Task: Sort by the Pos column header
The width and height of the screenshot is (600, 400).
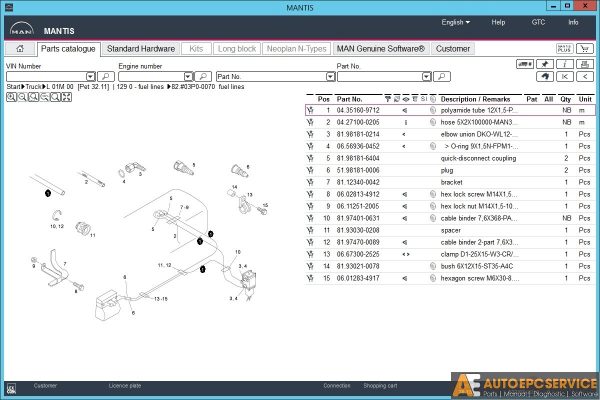Action: tap(323, 99)
